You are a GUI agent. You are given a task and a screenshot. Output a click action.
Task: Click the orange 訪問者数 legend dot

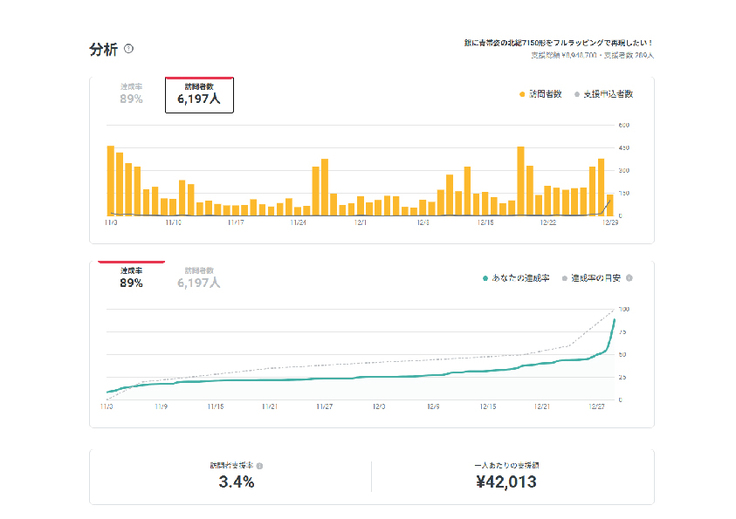coord(522,93)
